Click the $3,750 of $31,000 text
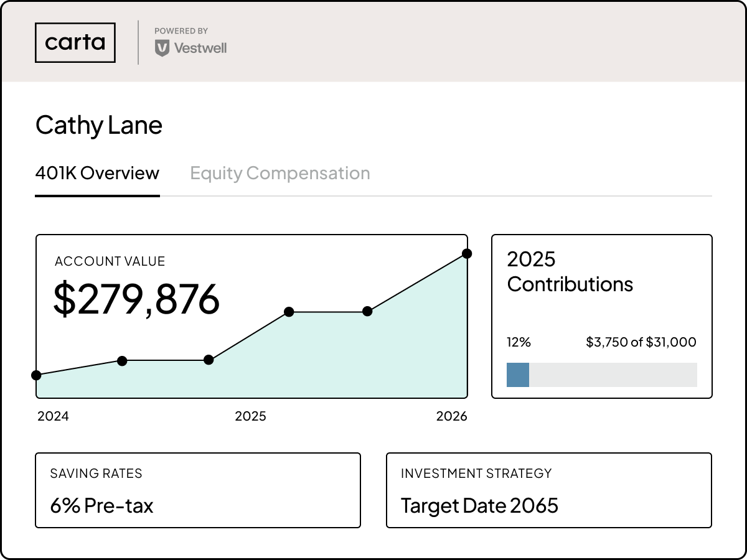 [641, 342]
